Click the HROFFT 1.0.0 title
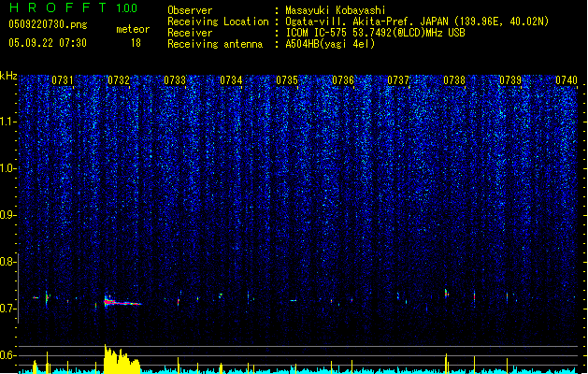The width and height of the screenshot is (588, 374). (73, 7)
